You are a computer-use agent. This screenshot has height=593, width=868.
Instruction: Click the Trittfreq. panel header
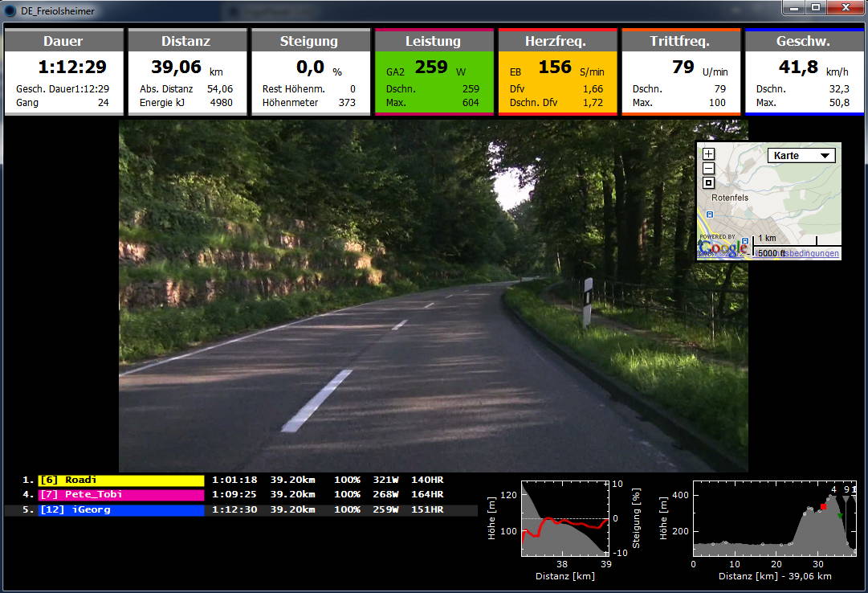pos(680,41)
